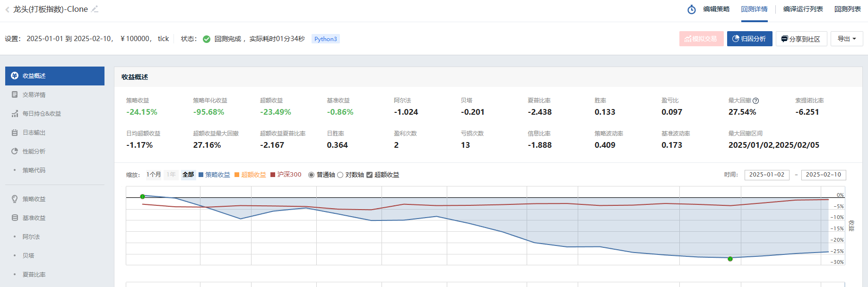Click 胜率 value 0.133

point(605,112)
